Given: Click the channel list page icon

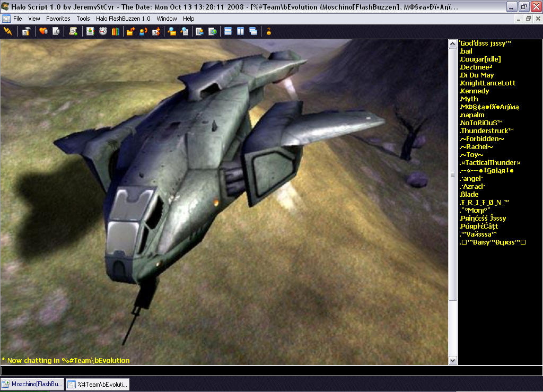Looking at the screenshot, I should click(x=56, y=31).
